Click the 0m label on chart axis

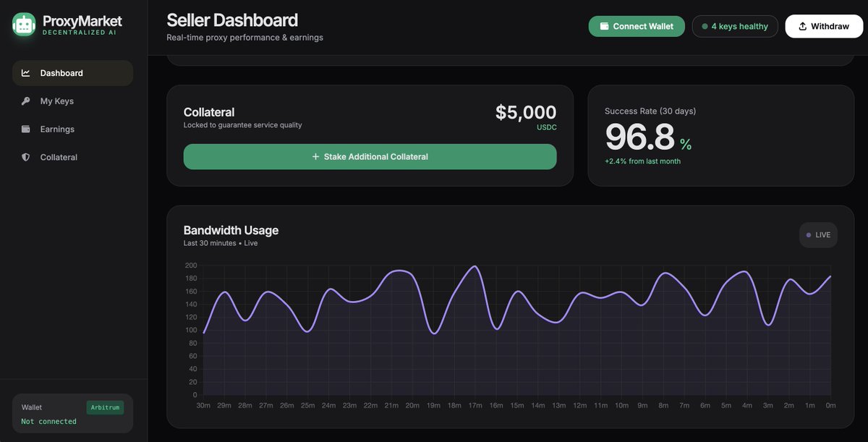(x=831, y=406)
